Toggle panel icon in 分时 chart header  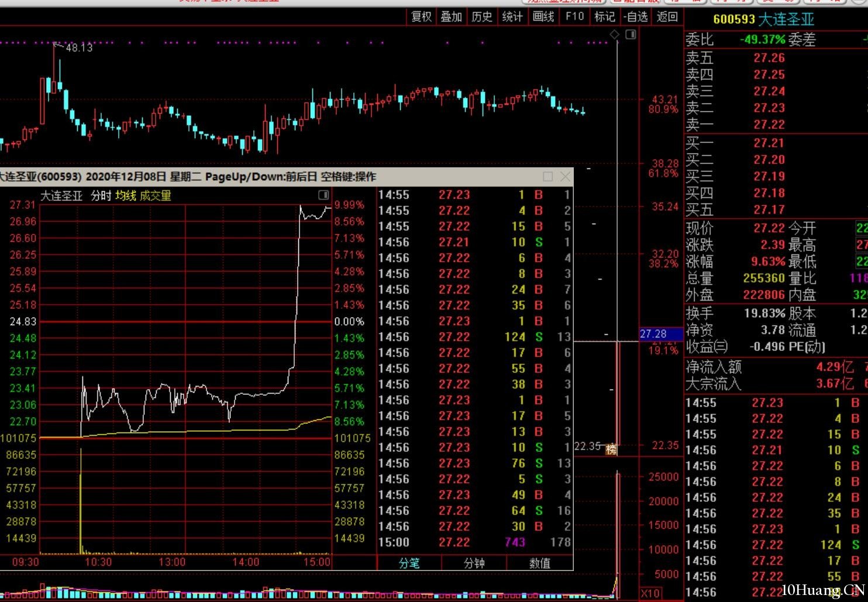[x=323, y=195]
